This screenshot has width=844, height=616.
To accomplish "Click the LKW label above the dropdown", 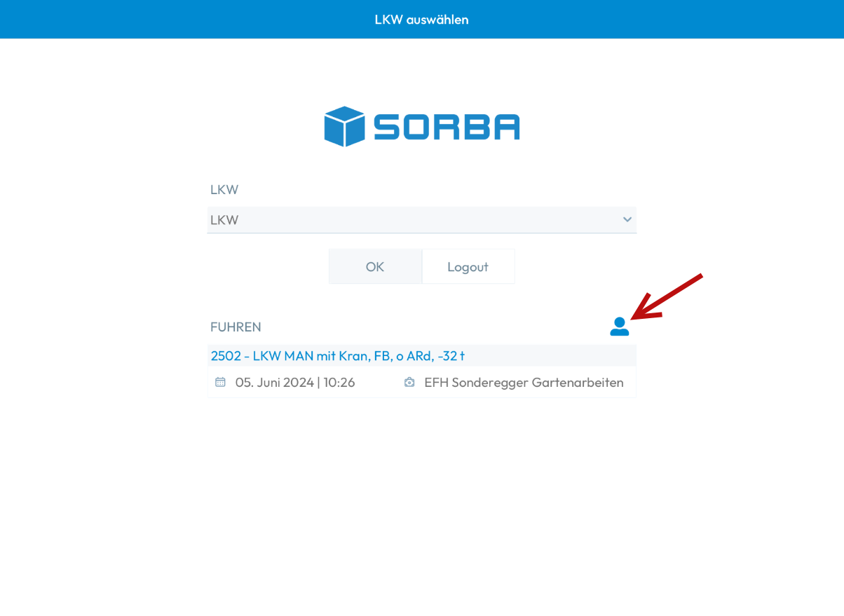I will coord(224,190).
